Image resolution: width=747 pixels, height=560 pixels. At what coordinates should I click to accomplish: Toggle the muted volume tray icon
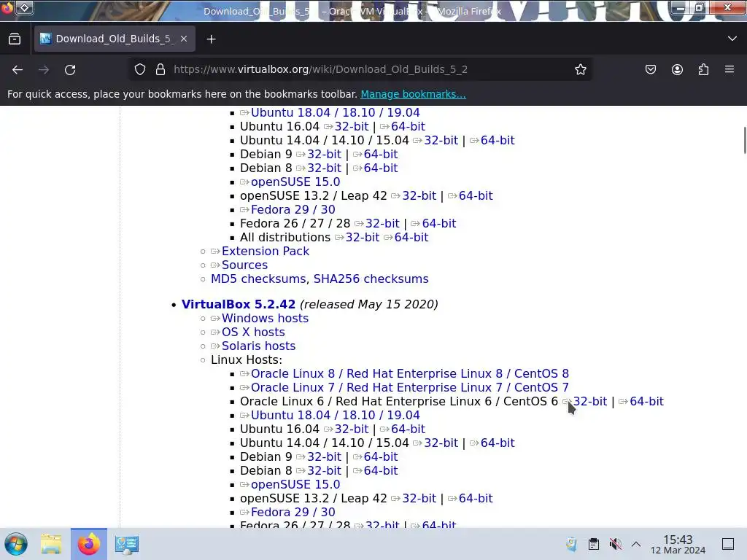615,544
